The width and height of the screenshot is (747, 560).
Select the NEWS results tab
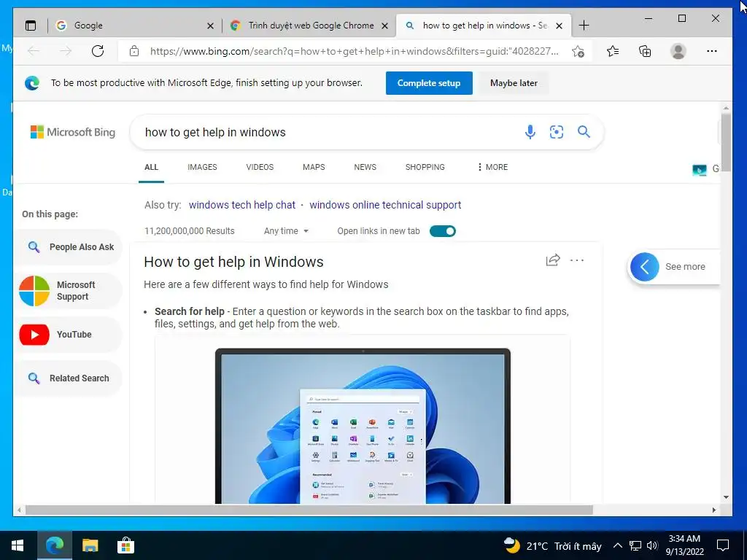365,167
